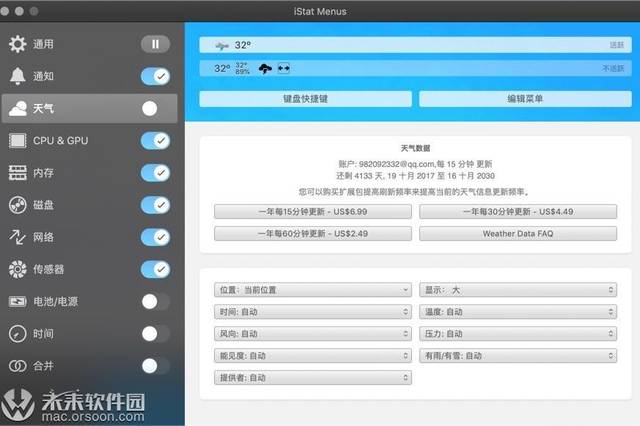Enable the 合并 switch
Image resolution: width=640 pixels, height=426 pixels.
tap(156, 366)
